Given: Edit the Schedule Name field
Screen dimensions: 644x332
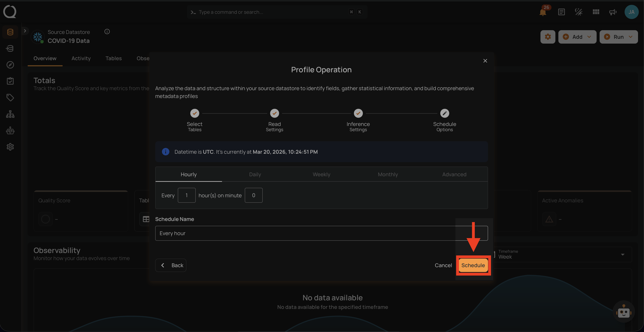Looking at the screenshot, I should 321,233.
